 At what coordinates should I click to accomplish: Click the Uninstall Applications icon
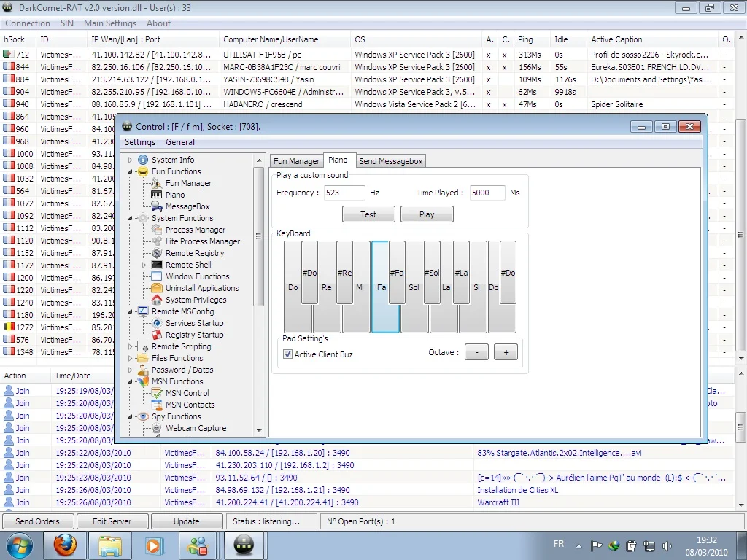[156, 288]
